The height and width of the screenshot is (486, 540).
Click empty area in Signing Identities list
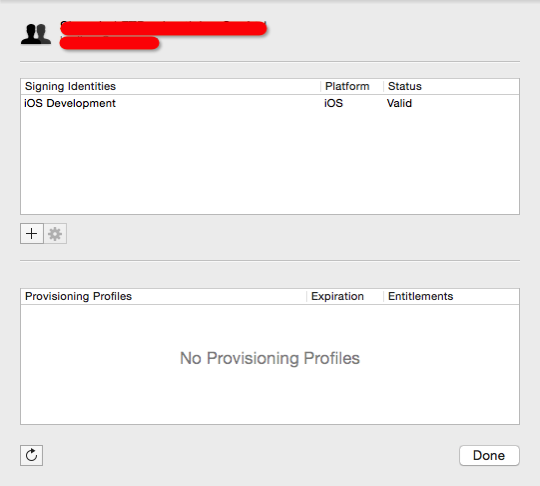coord(270,162)
